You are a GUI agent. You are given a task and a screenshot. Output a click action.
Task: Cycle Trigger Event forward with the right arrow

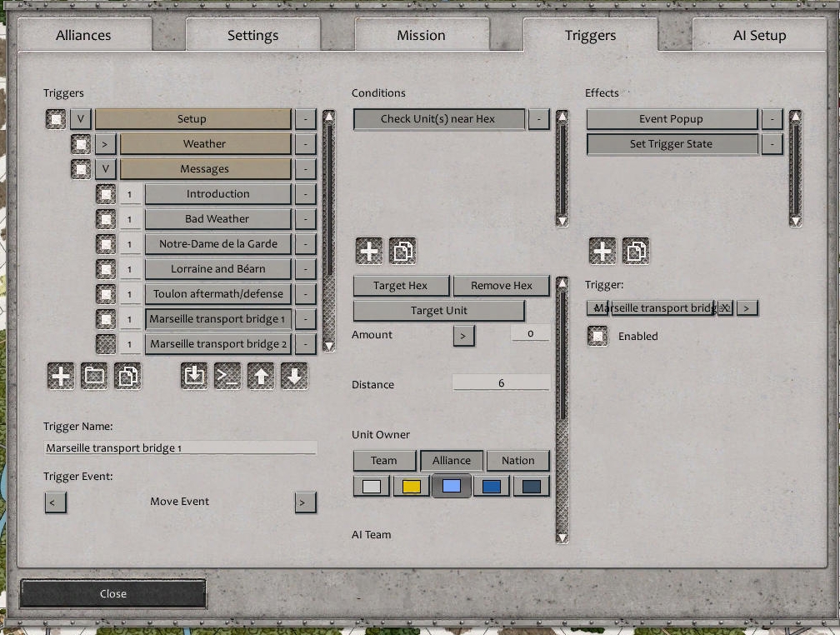(305, 502)
